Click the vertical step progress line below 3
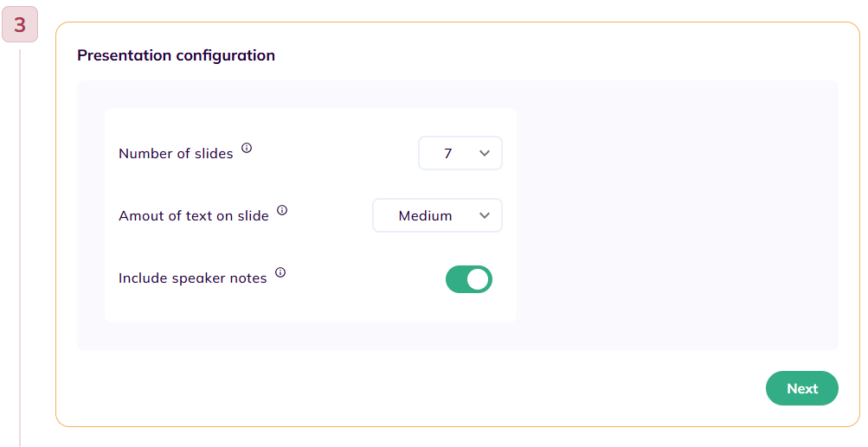Image resolution: width=868 pixels, height=447 pixels. (x=20, y=248)
